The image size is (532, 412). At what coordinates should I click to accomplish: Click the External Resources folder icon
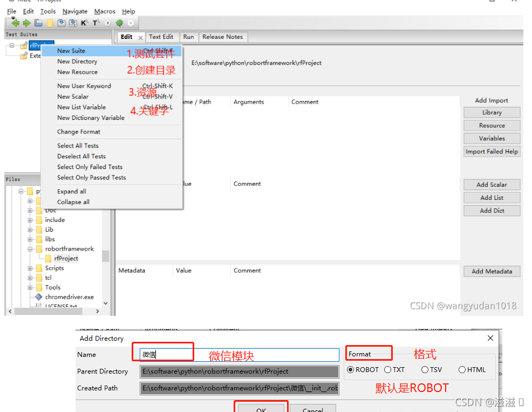tap(24, 56)
